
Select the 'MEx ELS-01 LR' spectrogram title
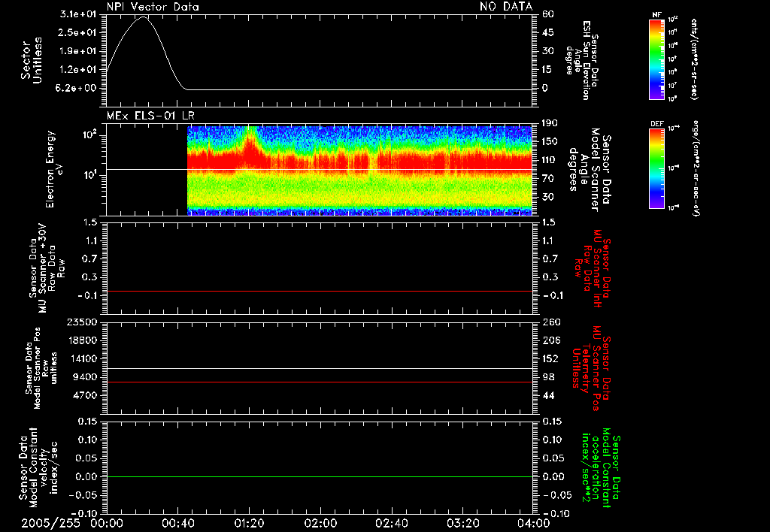(x=150, y=116)
